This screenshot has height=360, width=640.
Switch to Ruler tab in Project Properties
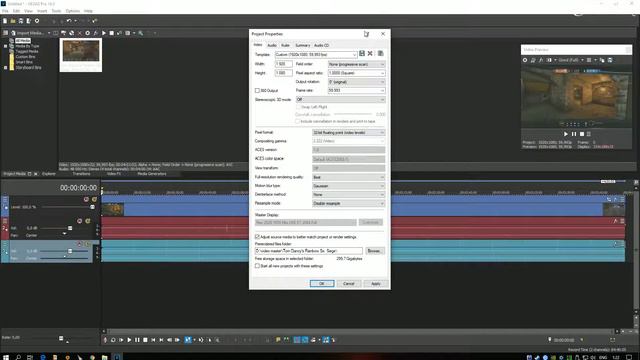click(x=285, y=45)
